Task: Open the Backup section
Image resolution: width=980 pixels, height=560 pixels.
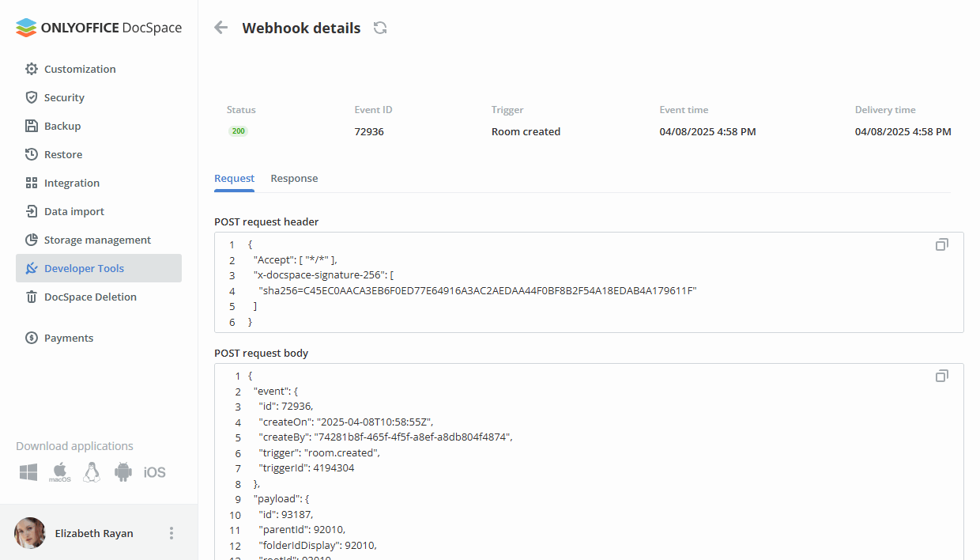Action: [62, 126]
